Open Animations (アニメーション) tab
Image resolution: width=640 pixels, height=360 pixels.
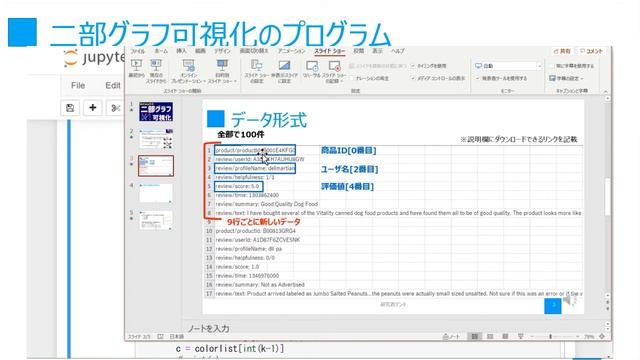291,51
